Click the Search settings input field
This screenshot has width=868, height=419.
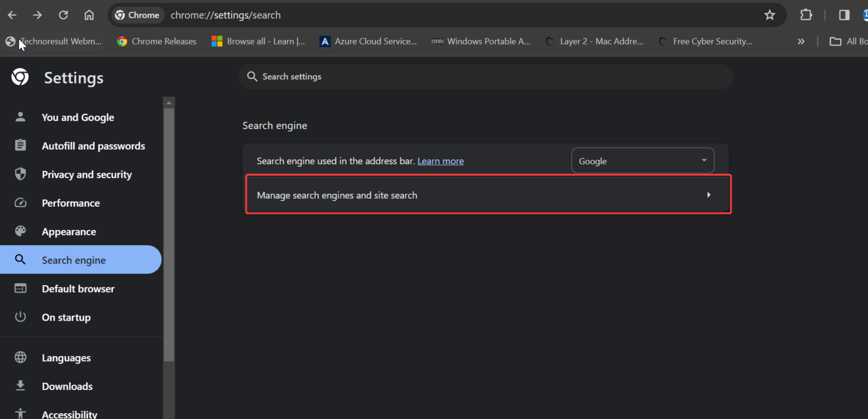point(486,76)
